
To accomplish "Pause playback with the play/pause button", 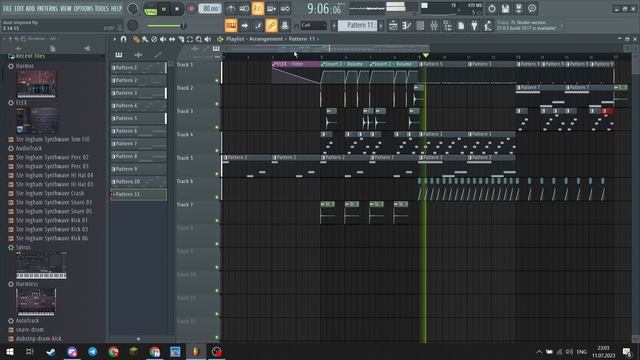I will point(164,9).
